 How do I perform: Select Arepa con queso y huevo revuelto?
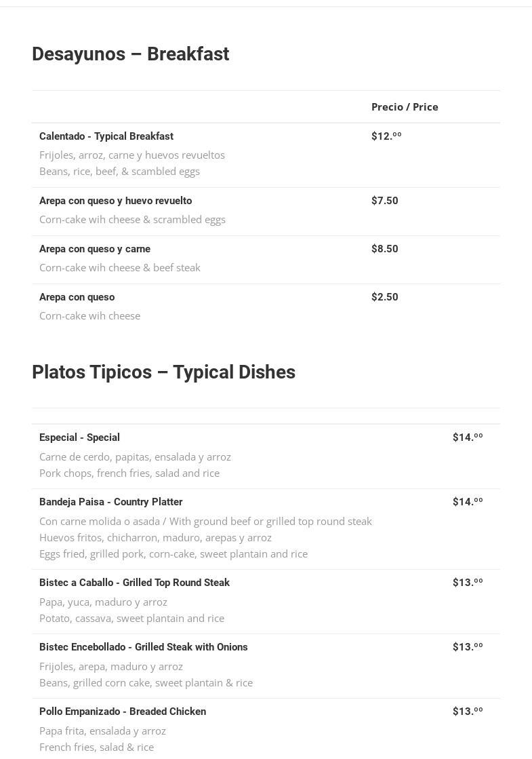click(x=115, y=201)
